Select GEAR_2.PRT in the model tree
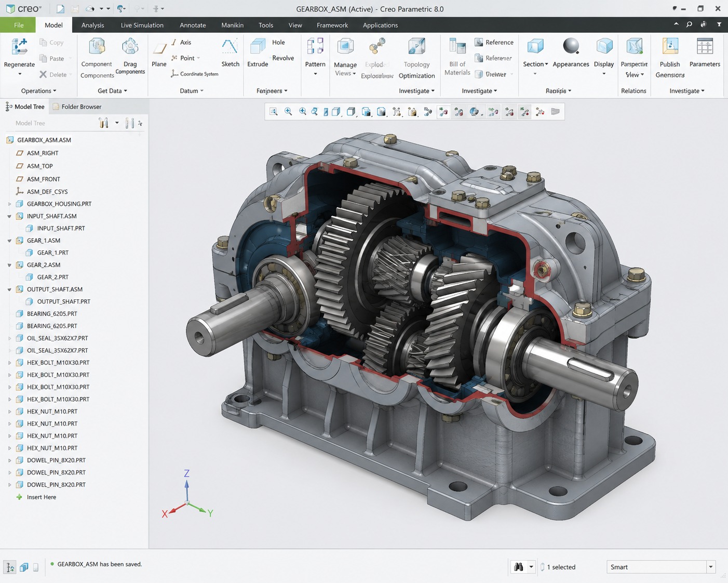Viewport: 728px width, 583px height. click(47, 277)
